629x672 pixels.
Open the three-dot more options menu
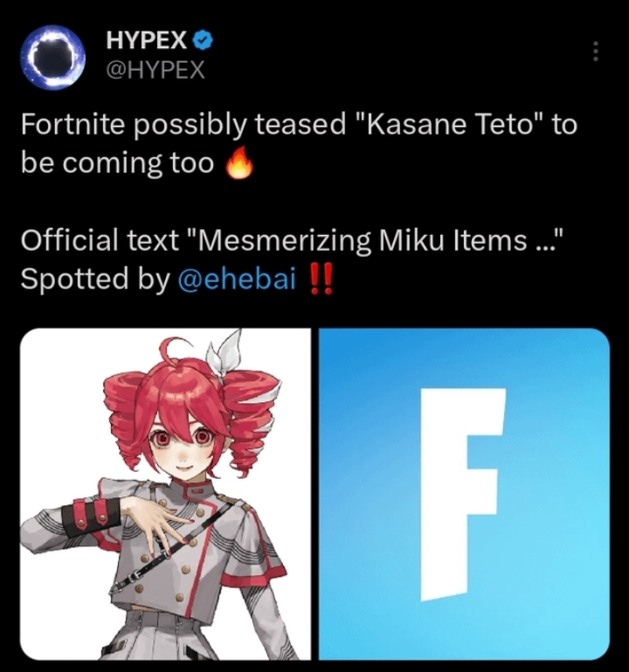595,52
